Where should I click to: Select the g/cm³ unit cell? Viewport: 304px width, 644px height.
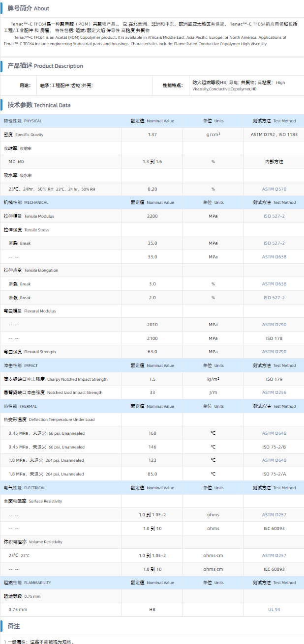point(213,135)
